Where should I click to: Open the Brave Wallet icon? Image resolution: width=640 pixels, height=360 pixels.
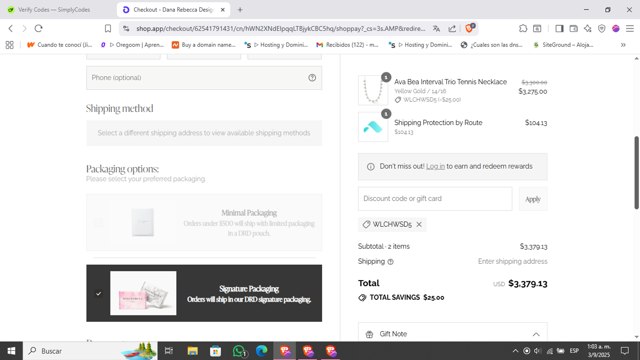[573, 28]
